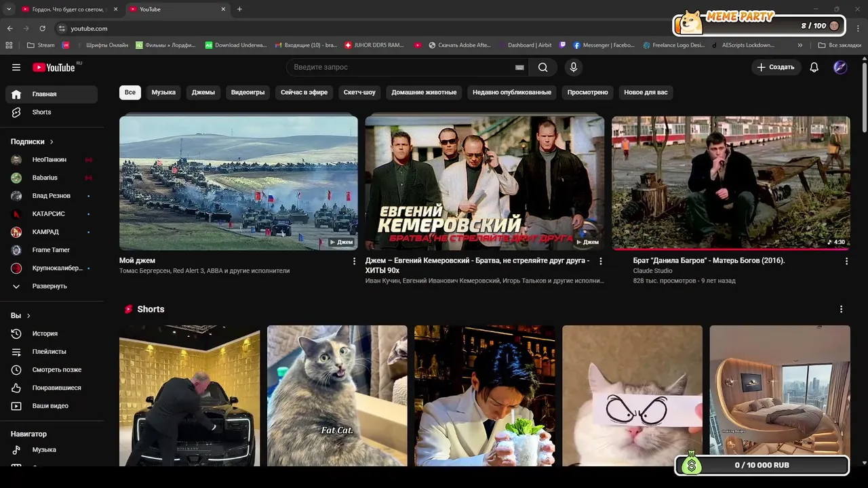Open the Frame Tamer channel
Viewport: 868px width, 488px height.
tap(52, 250)
